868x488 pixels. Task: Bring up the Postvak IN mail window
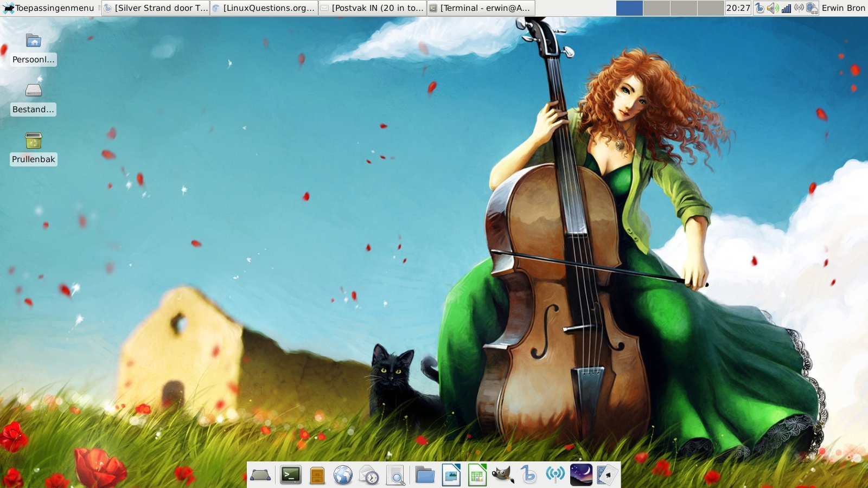click(x=373, y=8)
